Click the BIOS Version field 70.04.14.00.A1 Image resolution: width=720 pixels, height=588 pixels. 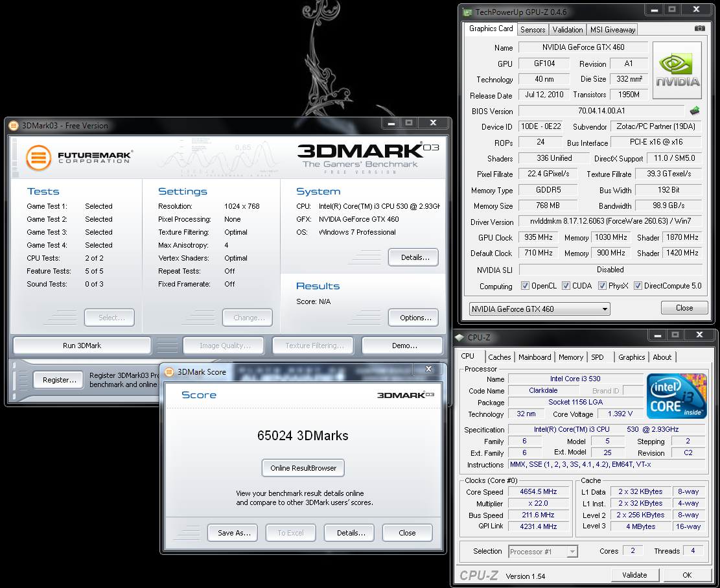pyautogui.click(x=601, y=111)
